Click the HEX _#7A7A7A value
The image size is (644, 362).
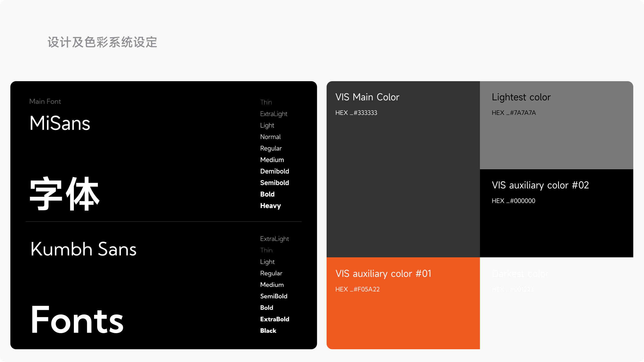[514, 113]
